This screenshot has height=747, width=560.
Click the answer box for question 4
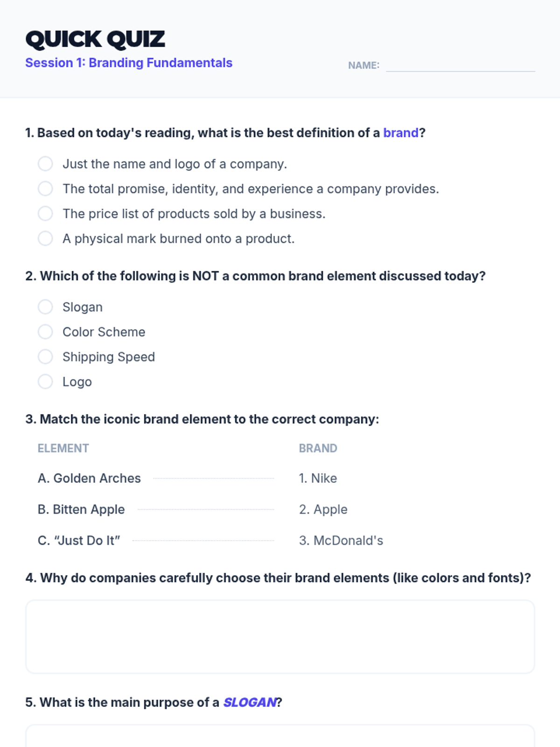280,637
